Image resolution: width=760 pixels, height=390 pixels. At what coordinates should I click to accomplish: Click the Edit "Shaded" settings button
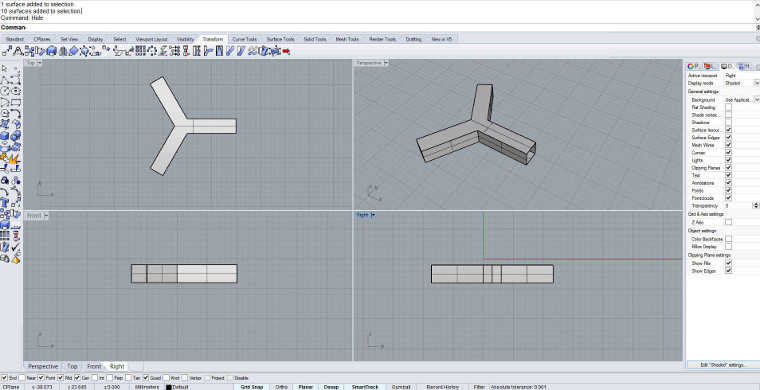coord(723,365)
